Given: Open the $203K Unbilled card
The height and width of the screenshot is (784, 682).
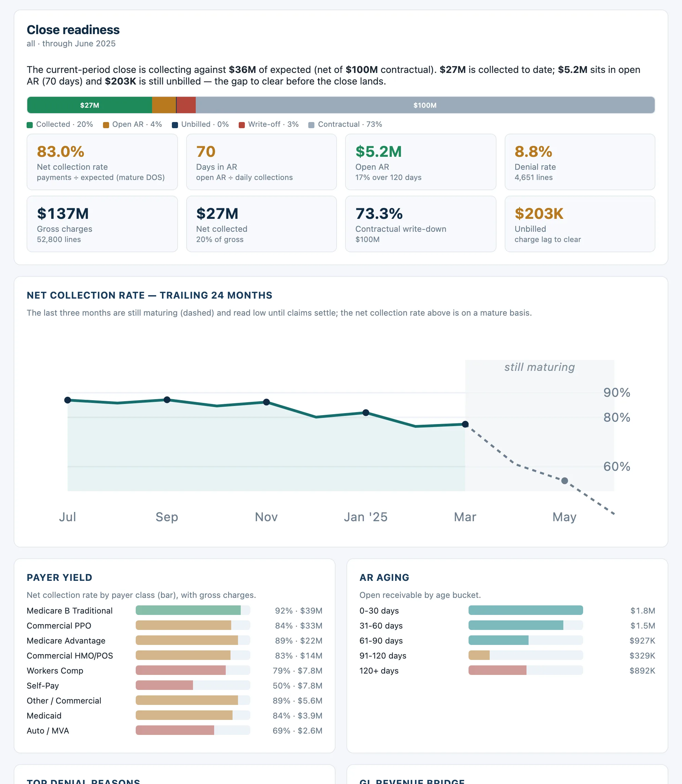Looking at the screenshot, I should [x=580, y=224].
